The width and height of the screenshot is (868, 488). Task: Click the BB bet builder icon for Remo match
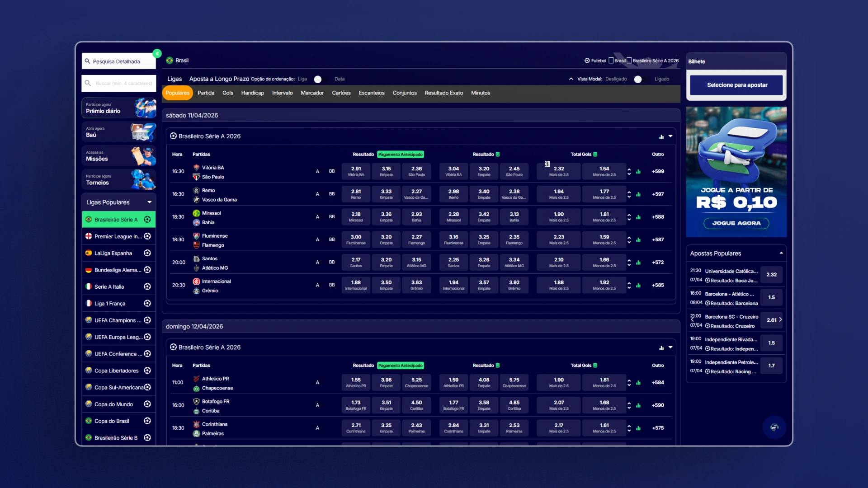click(332, 194)
